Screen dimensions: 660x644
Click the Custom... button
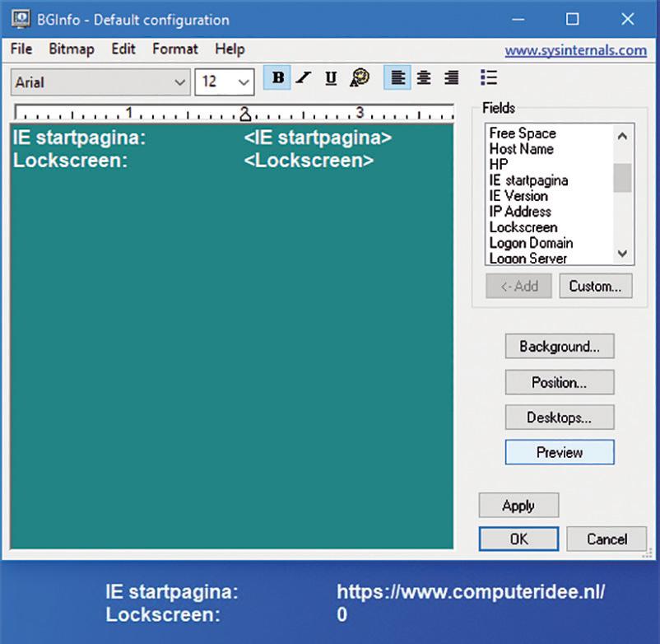[596, 286]
